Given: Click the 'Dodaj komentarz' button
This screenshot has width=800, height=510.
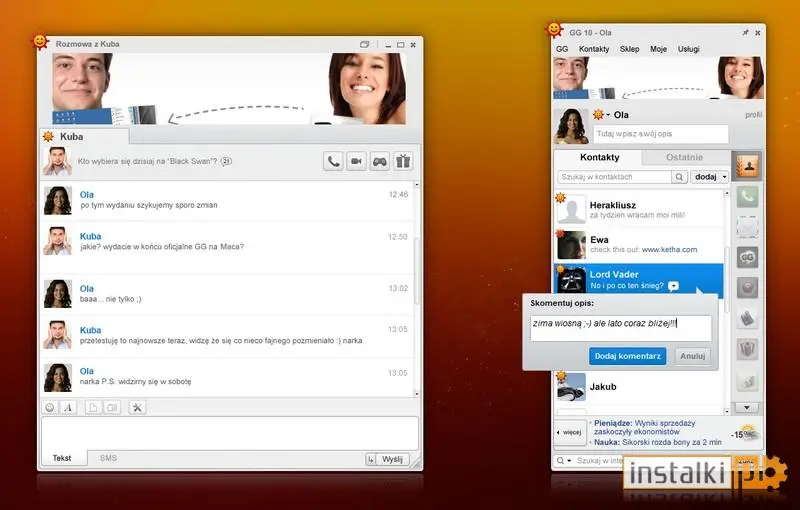Looking at the screenshot, I should click(x=628, y=356).
